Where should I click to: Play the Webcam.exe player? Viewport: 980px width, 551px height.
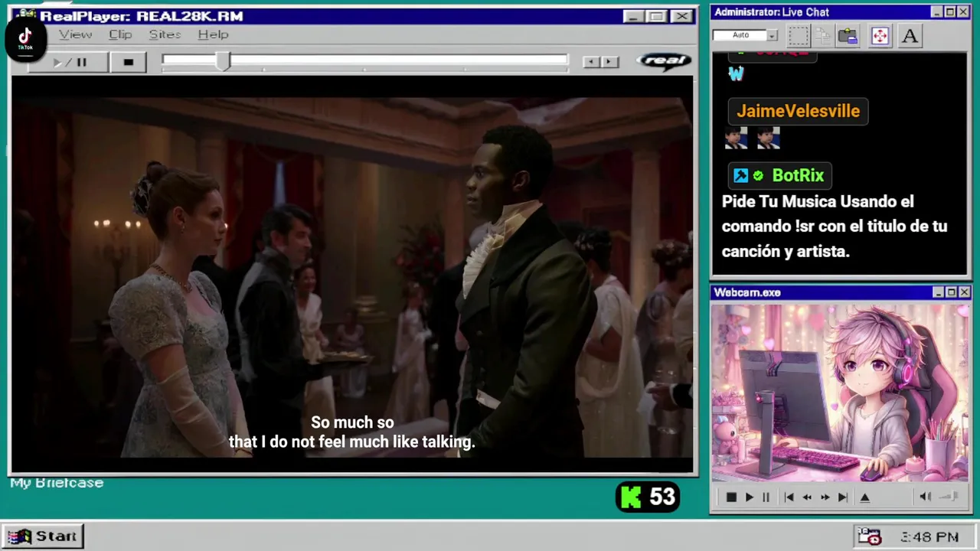tap(750, 497)
